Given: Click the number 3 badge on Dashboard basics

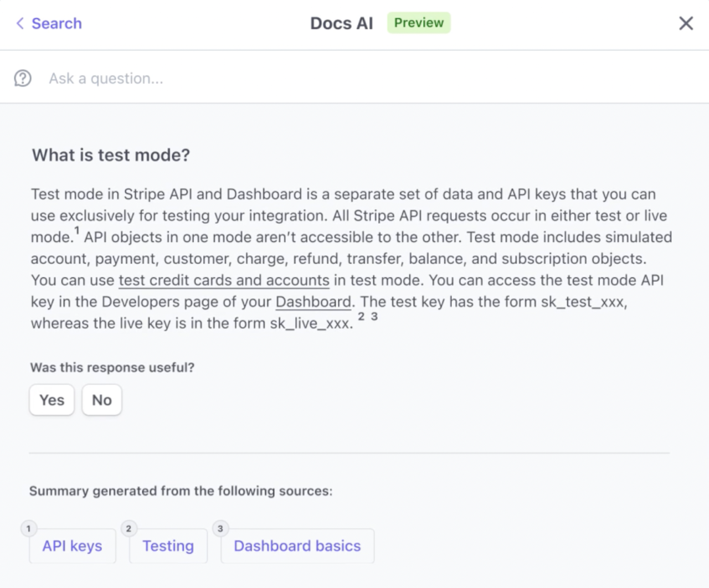Looking at the screenshot, I should pyautogui.click(x=220, y=529).
